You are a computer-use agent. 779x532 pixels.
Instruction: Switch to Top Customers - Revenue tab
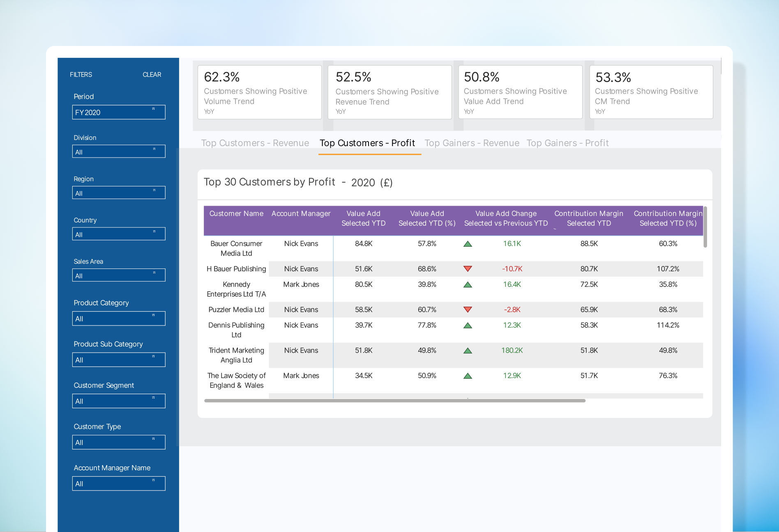pyautogui.click(x=255, y=143)
